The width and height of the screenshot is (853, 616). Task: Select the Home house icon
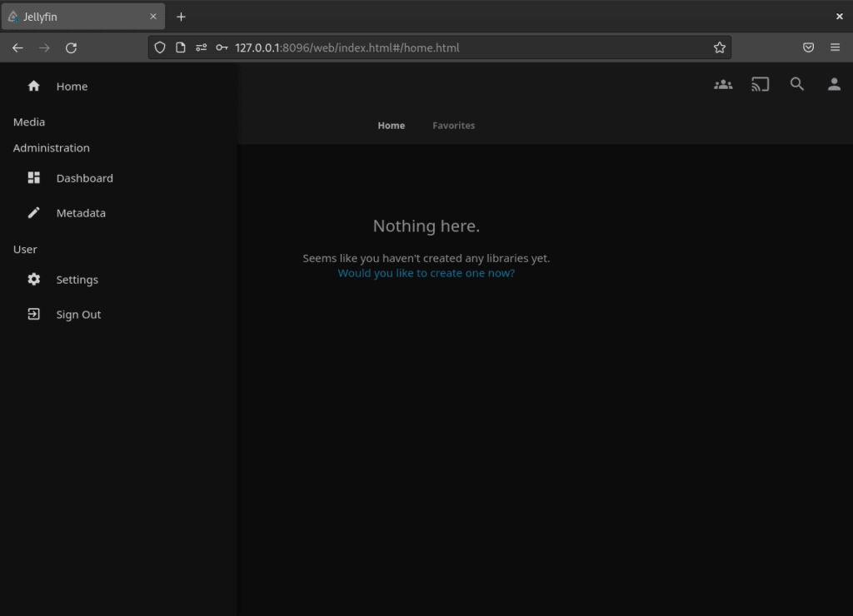[33, 86]
